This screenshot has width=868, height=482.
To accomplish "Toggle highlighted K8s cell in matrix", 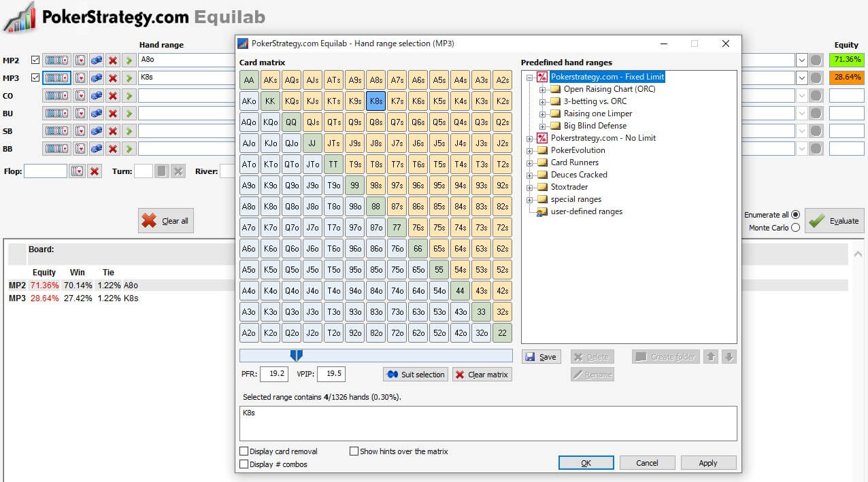I will [x=375, y=101].
